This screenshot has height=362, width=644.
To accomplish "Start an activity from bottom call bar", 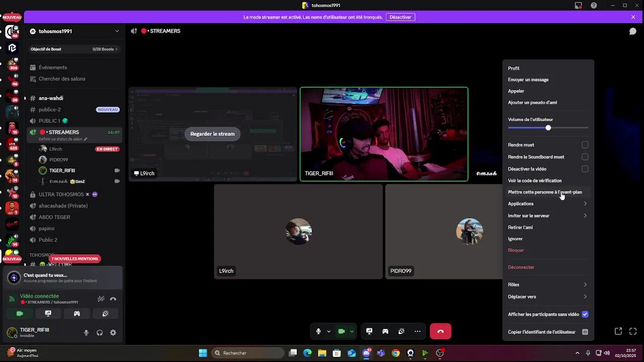I will tap(385, 331).
